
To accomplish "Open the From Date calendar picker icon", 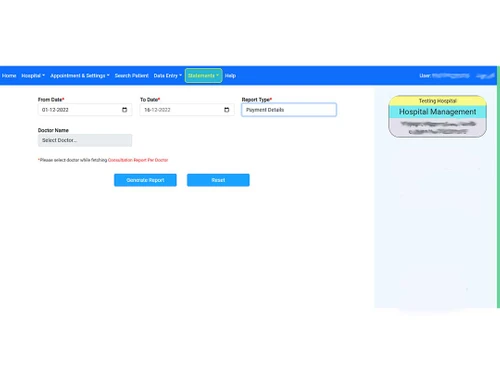I will (124, 110).
